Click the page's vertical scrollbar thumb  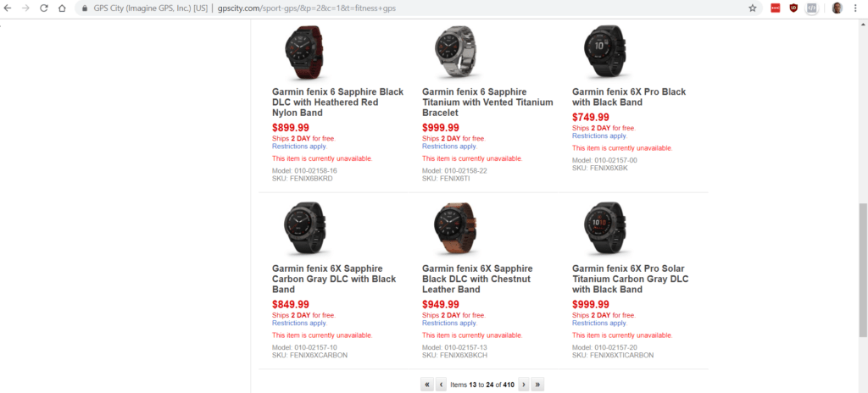click(x=863, y=263)
